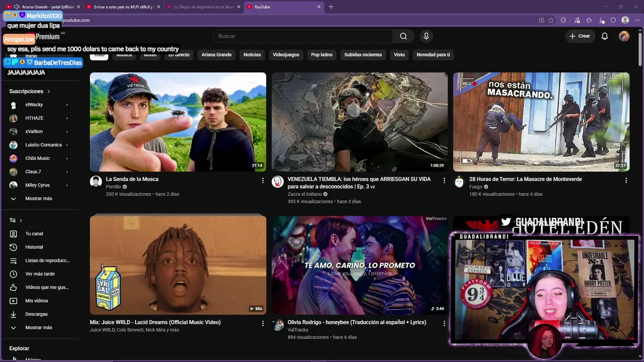The height and width of the screenshot is (362, 644).
Task: Filter by Ariana Grande chip
Action: point(216,55)
